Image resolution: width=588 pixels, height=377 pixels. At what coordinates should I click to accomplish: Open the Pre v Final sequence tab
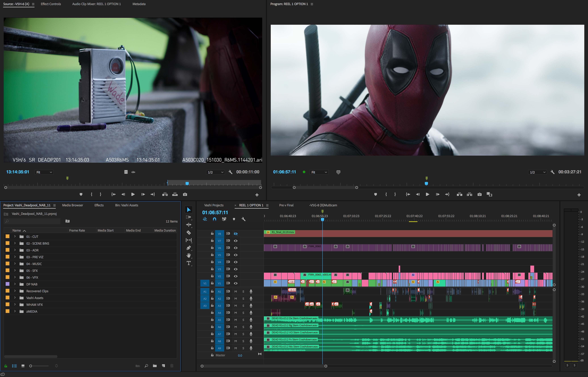[286, 205]
